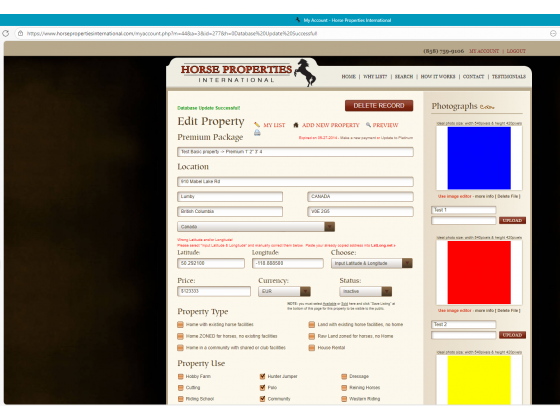Check Reining Horses property use
This screenshot has width=560, height=420.
[x=344, y=388]
